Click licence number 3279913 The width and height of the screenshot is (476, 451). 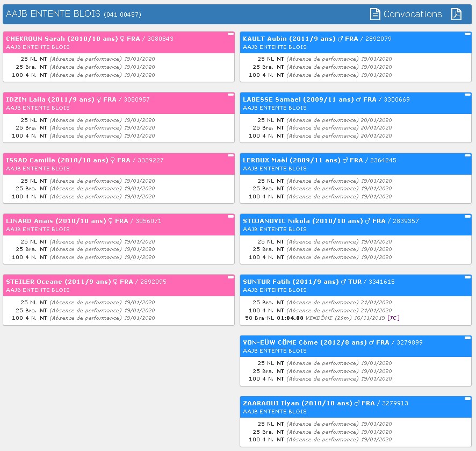point(395,403)
